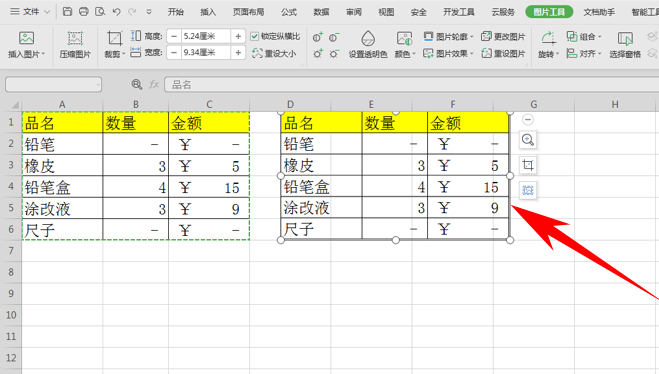Open the name box dropdown
Screen dimensions: 659x374
click(x=98, y=84)
